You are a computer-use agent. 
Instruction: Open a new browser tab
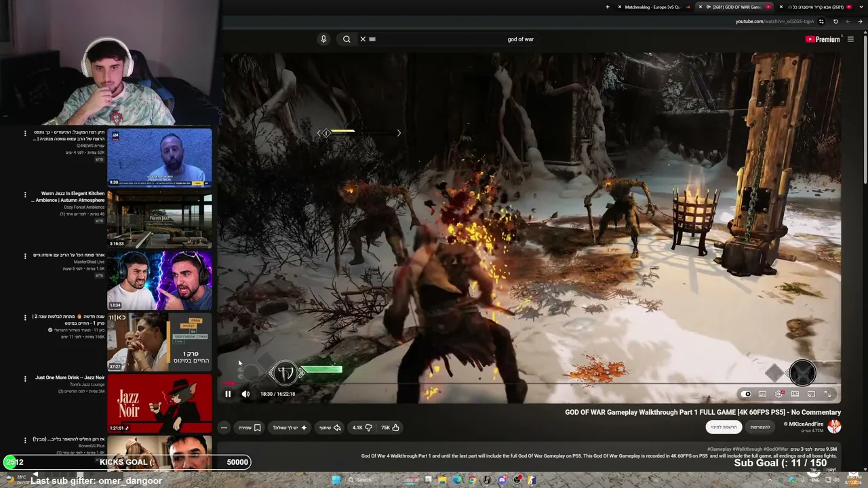pos(608,7)
